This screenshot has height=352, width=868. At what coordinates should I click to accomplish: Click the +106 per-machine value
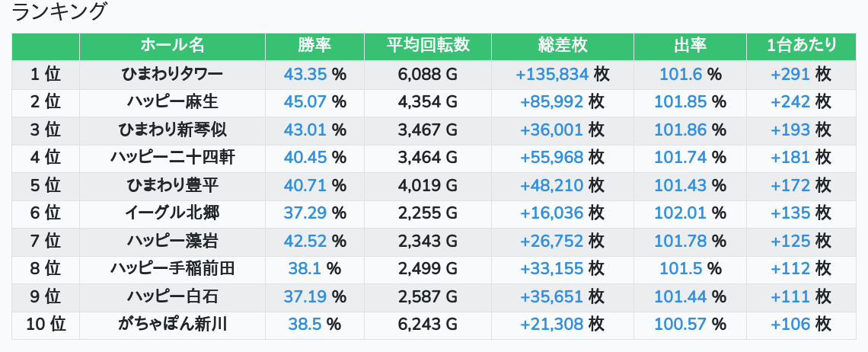790,325
